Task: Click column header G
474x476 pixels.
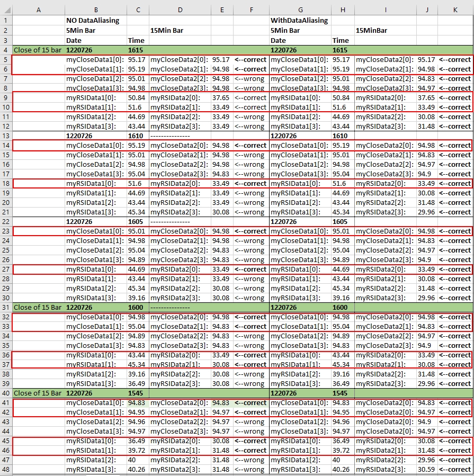Action: 300,10
